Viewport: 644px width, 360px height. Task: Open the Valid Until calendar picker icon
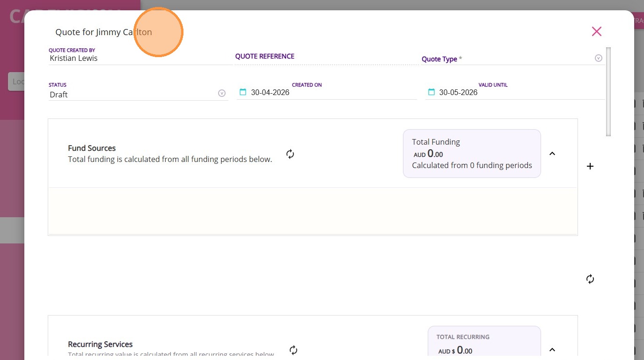pyautogui.click(x=432, y=92)
